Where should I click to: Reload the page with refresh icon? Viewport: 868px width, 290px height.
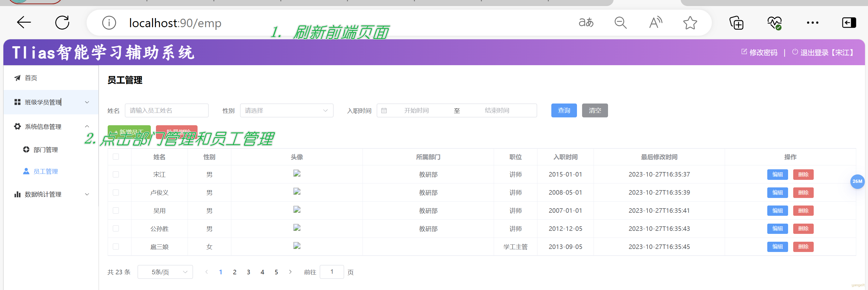pos(62,23)
